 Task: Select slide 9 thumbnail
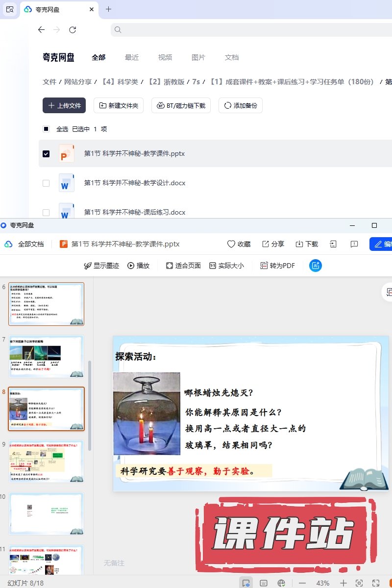click(47, 462)
